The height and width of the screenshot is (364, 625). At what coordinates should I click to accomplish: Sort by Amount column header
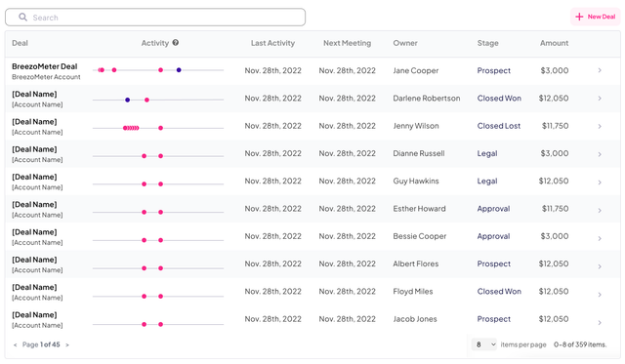click(554, 43)
